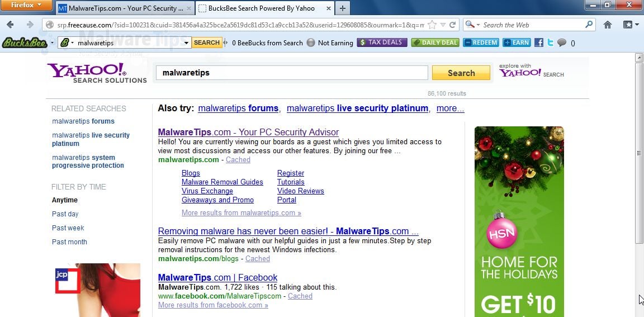Viewport: 644px width, 317px height.
Task: Open the Bookmarks menu icon
Action: coord(631,25)
